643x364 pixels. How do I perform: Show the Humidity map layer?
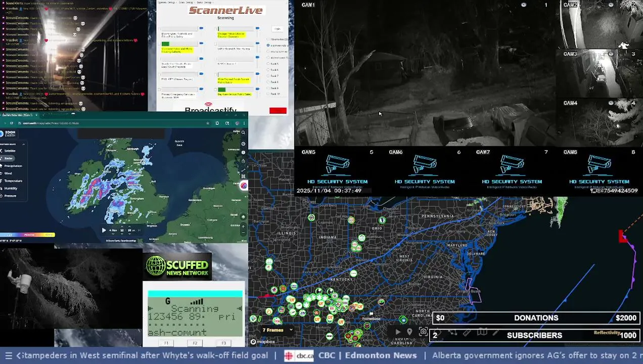pos(10,188)
